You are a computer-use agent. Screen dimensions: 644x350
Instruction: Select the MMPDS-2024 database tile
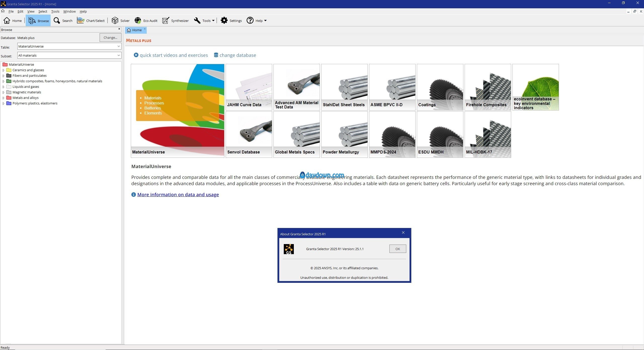[x=392, y=135]
